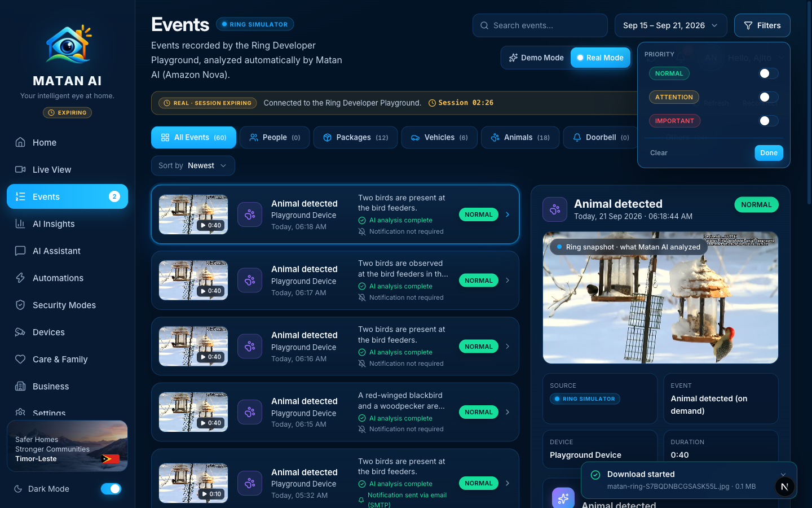Open Care & Family in sidebar

coord(67,359)
